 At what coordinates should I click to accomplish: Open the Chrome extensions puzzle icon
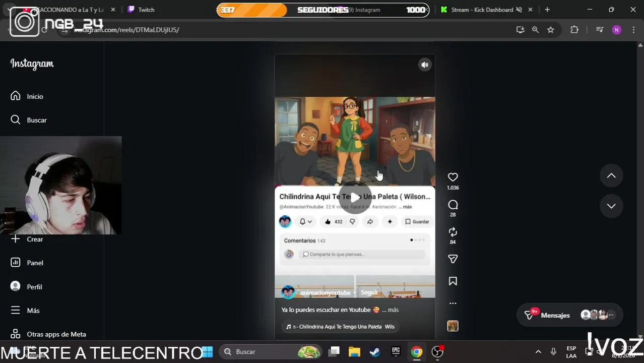coord(574,30)
